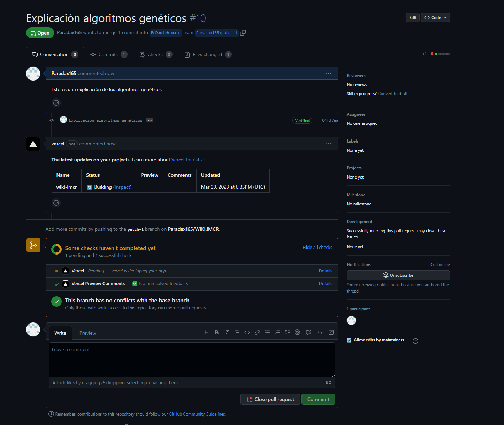Hide all checks in merge panel
Screen dimensions: 504x425
click(x=317, y=248)
